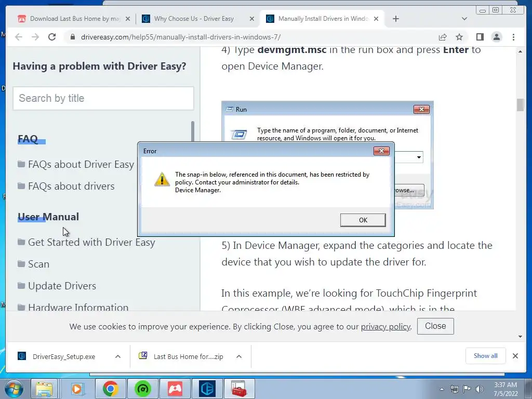This screenshot has width=532, height=399.
Task: Click the Driver Easy taskbar icon
Action: pos(207,389)
